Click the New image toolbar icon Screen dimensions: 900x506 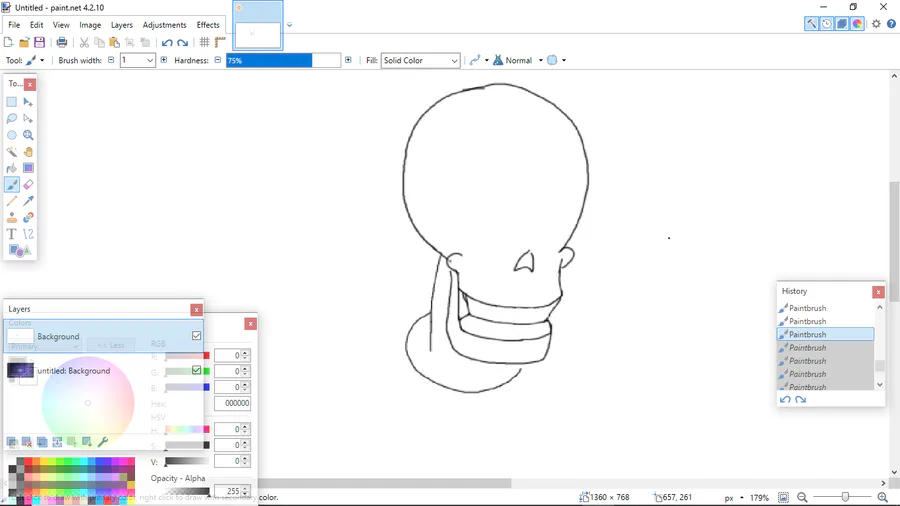pyautogui.click(x=9, y=42)
